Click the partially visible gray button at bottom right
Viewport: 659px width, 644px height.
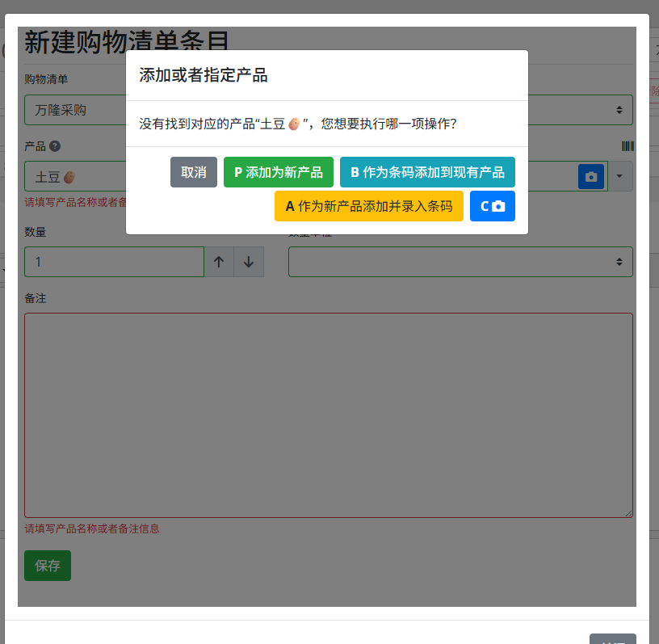pos(613,638)
